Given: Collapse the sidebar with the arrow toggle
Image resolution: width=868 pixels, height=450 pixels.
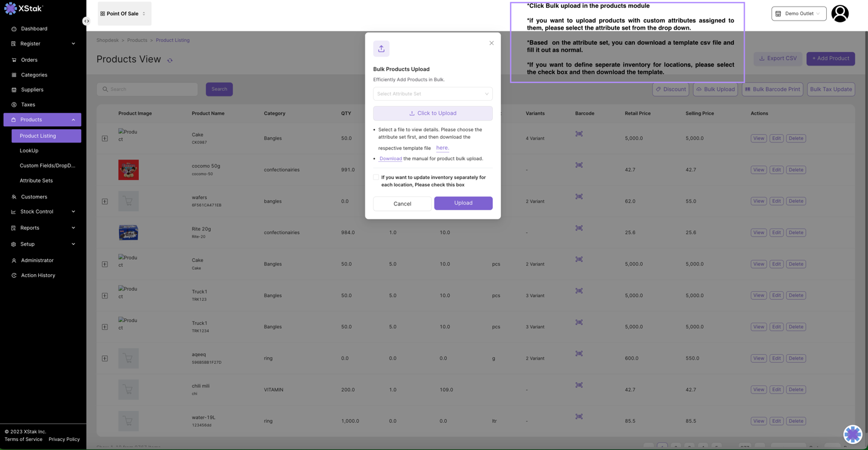Looking at the screenshot, I should tap(86, 21).
